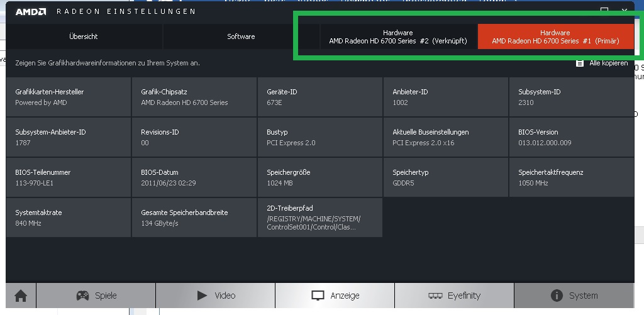The image size is (644, 315).
Task: Click the Speichertaktfrequenz tile showing 1050 MHz
Action: [571, 177]
